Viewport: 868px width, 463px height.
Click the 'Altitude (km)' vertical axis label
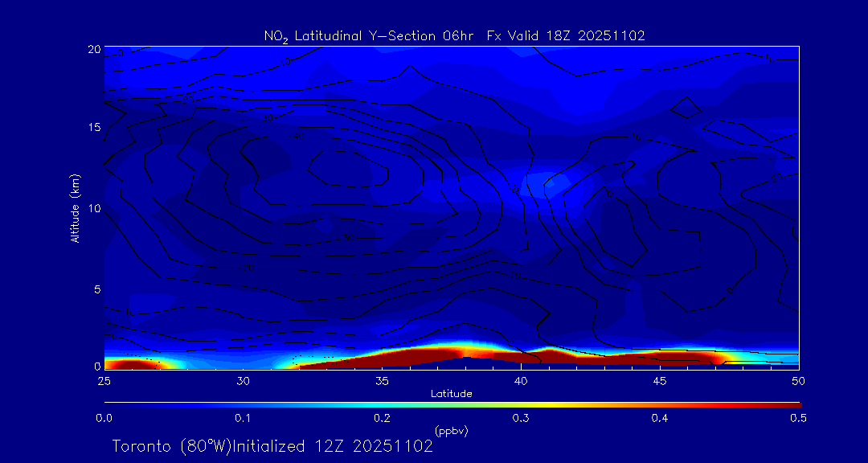pyautogui.click(x=75, y=207)
